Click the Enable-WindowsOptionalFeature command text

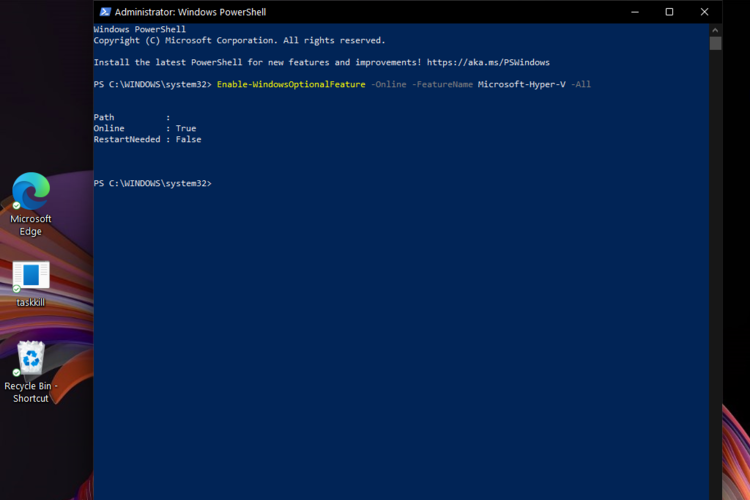click(x=291, y=85)
